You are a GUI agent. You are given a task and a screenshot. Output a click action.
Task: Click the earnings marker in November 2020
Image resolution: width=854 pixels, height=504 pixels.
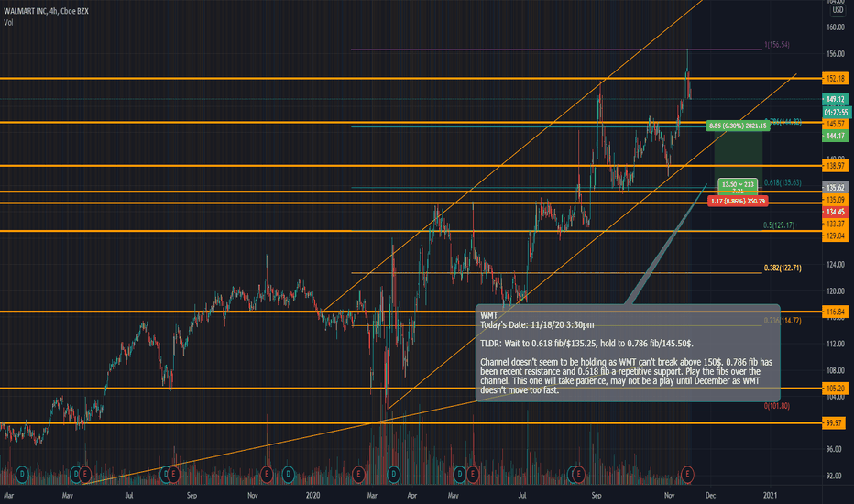[687, 475]
